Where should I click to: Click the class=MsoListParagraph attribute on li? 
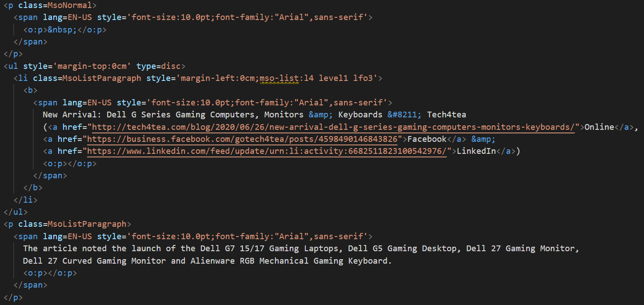click(87, 78)
